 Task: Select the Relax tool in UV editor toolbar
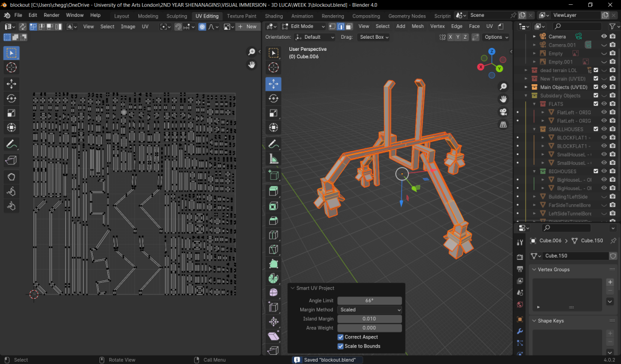(x=11, y=191)
